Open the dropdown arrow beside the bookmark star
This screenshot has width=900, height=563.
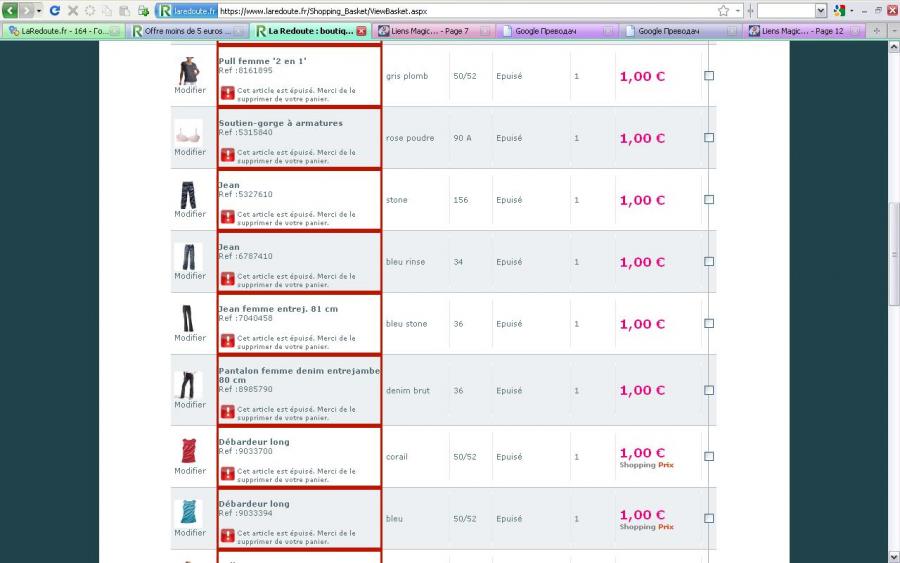point(737,10)
